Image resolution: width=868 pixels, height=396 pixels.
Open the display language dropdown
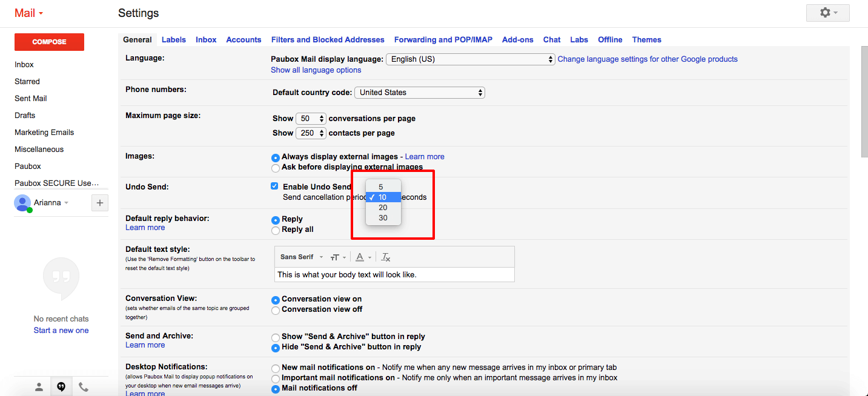[x=470, y=59]
